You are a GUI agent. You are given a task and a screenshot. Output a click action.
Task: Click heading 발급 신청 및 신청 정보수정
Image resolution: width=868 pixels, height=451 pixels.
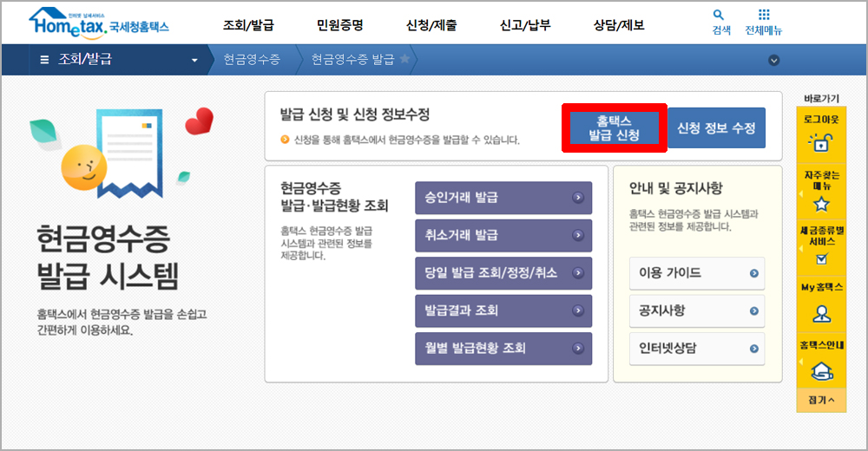pos(355,115)
